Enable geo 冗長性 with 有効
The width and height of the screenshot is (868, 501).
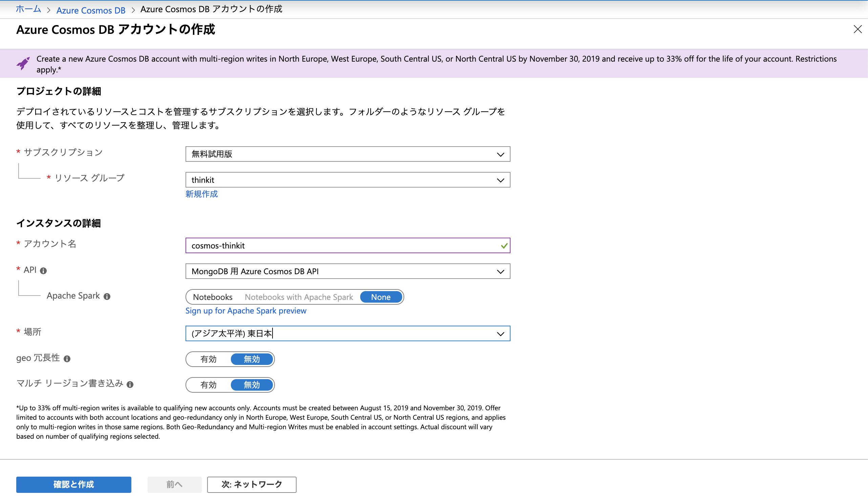(209, 359)
